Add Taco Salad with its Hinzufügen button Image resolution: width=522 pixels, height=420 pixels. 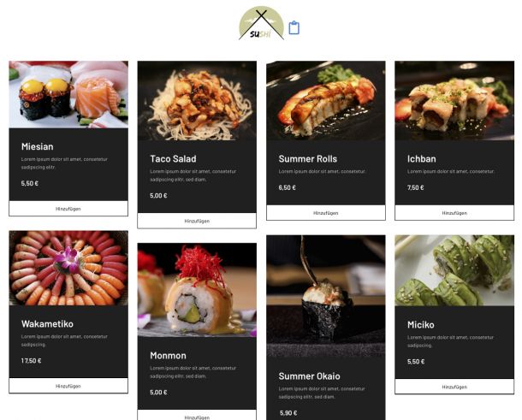197,221
